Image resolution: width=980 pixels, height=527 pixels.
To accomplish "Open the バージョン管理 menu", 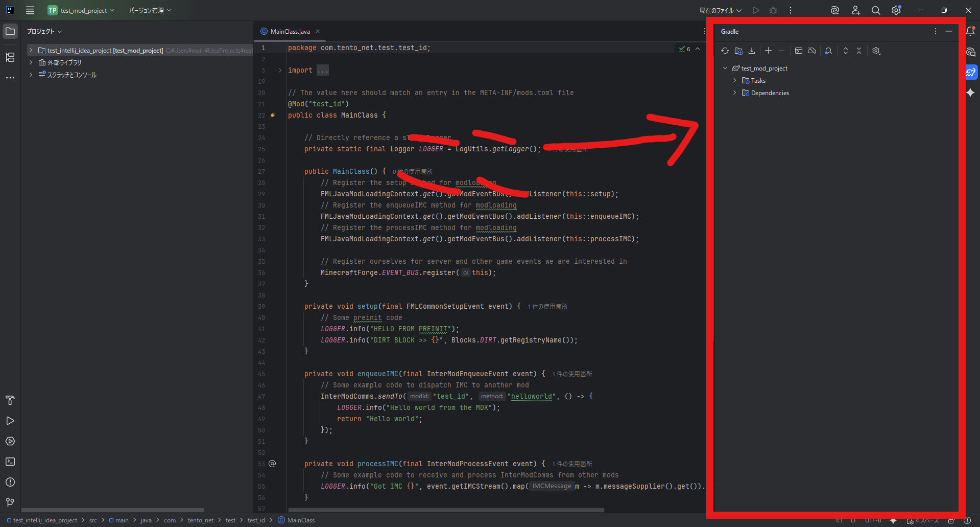I will click(150, 10).
